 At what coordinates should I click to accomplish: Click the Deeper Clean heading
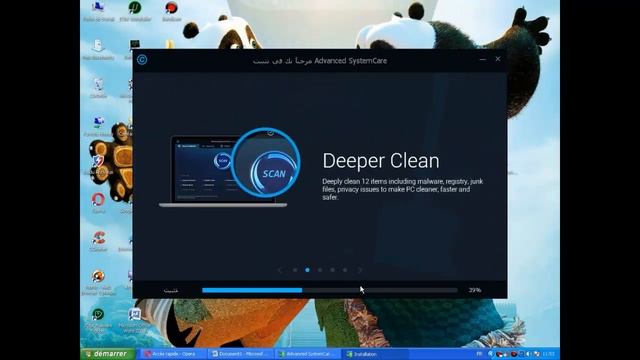point(381,161)
